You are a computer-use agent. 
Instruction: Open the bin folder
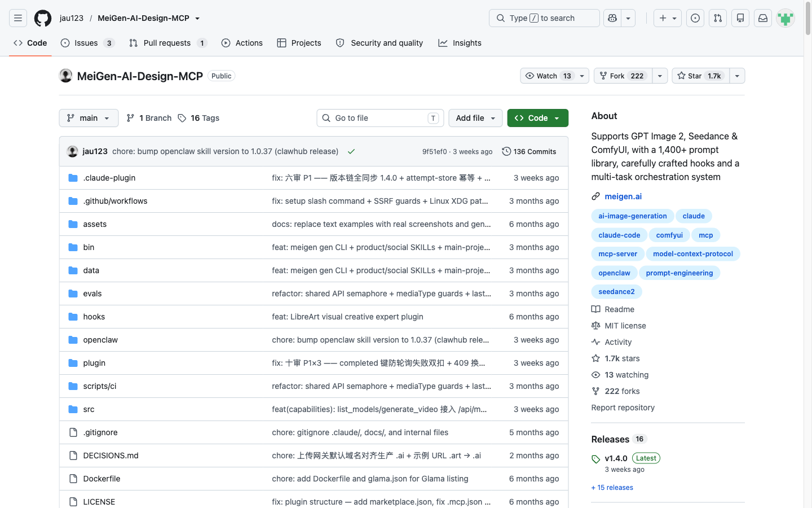pos(89,247)
